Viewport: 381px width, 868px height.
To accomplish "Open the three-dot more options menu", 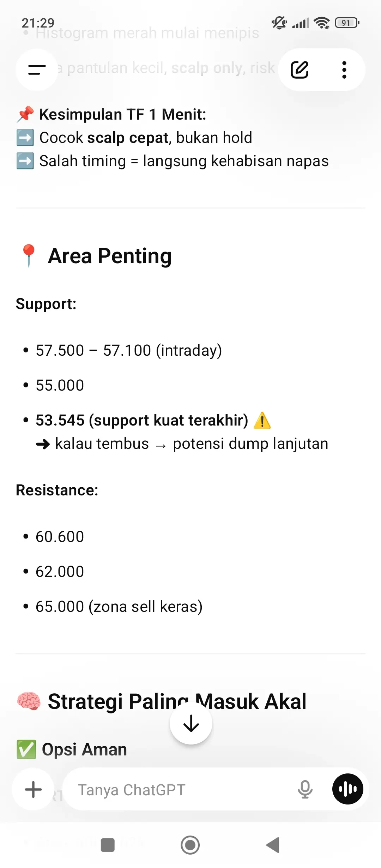I will pyautogui.click(x=344, y=70).
